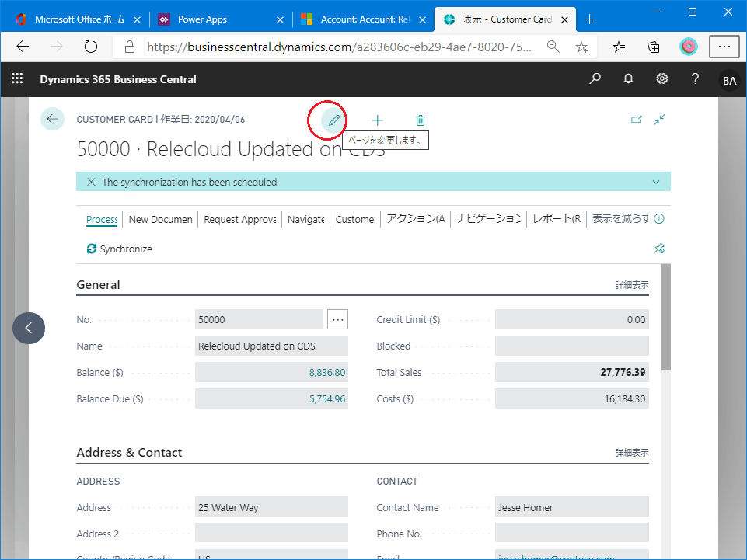This screenshot has height=560, width=747.
Task: Open the BA user account menu
Action: (x=729, y=81)
